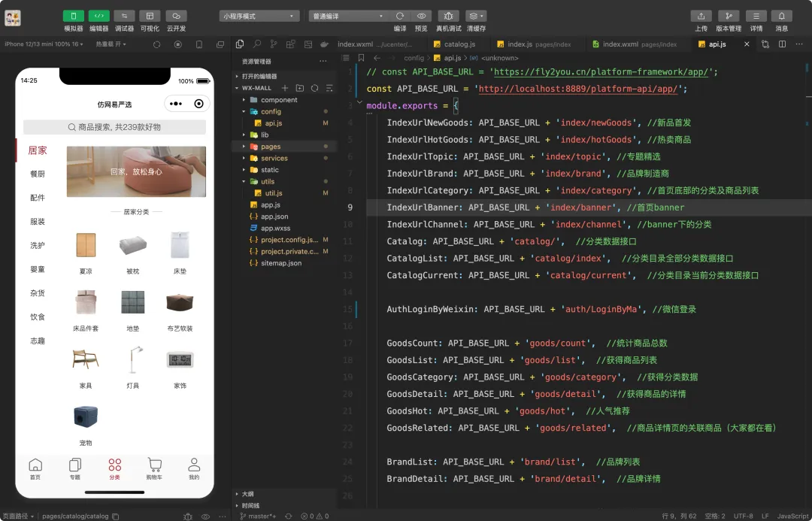
Task: Click collapse all icon in WX-MALL header
Action: tap(329, 88)
